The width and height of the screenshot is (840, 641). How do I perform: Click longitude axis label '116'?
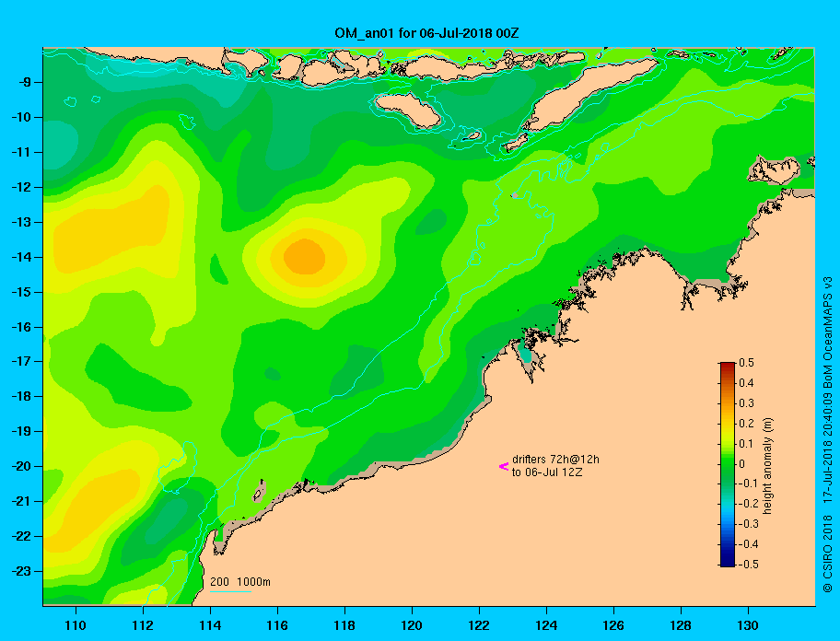277,625
